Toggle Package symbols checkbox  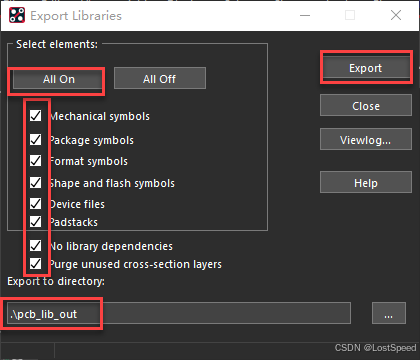(36, 140)
